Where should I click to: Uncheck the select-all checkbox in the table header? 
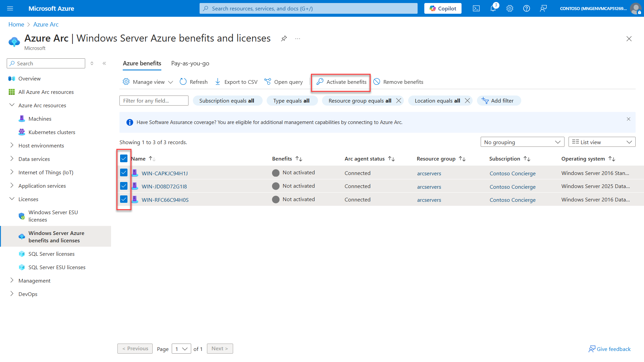click(x=124, y=158)
